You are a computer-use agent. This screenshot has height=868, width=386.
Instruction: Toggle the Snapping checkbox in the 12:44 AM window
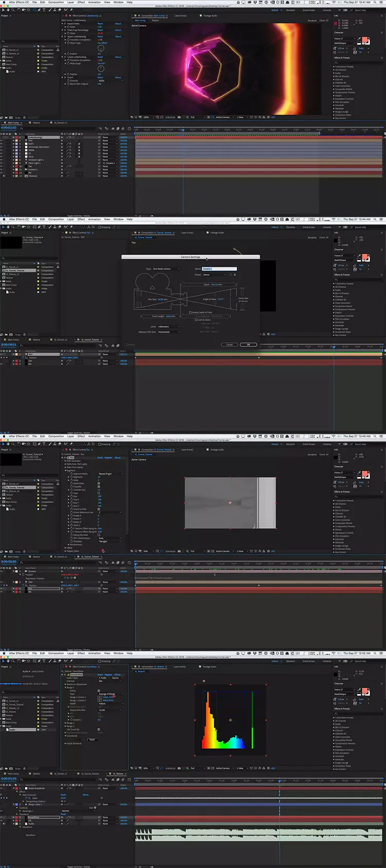pos(99,227)
